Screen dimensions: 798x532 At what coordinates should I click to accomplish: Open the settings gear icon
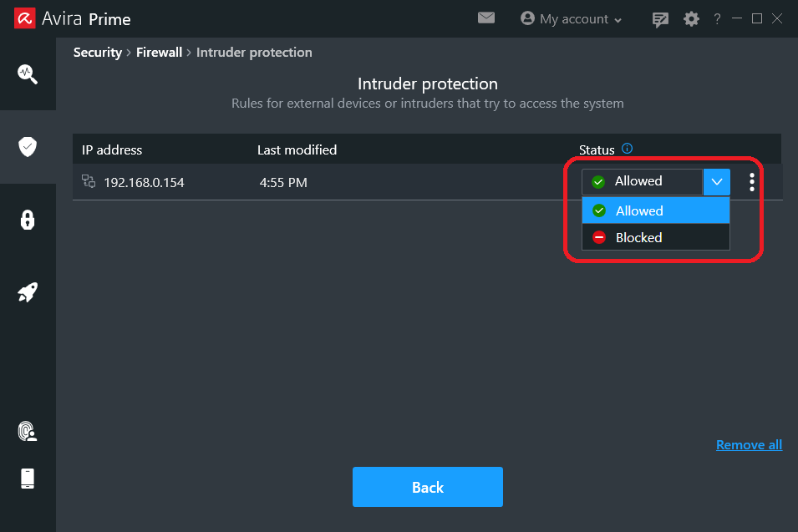691,19
